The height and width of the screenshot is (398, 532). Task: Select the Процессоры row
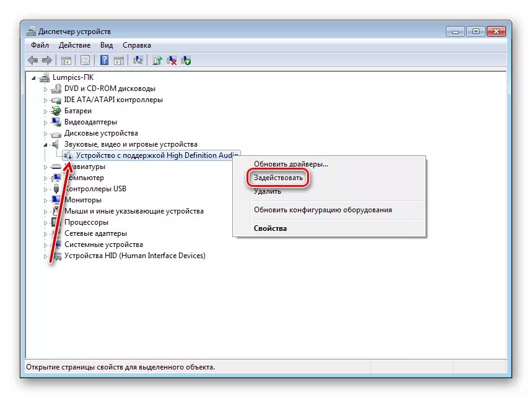pos(86,222)
